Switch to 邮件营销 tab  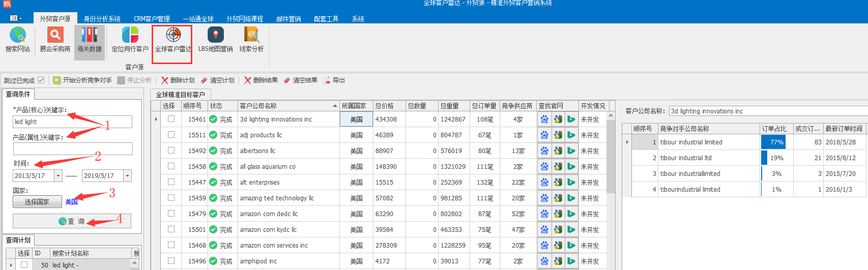pyautogui.click(x=288, y=19)
